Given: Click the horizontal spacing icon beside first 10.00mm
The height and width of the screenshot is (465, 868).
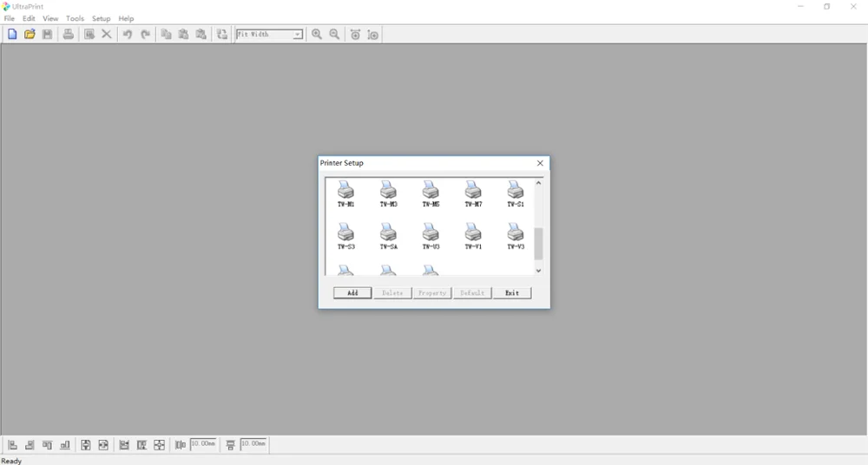Looking at the screenshot, I should pyautogui.click(x=181, y=444).
